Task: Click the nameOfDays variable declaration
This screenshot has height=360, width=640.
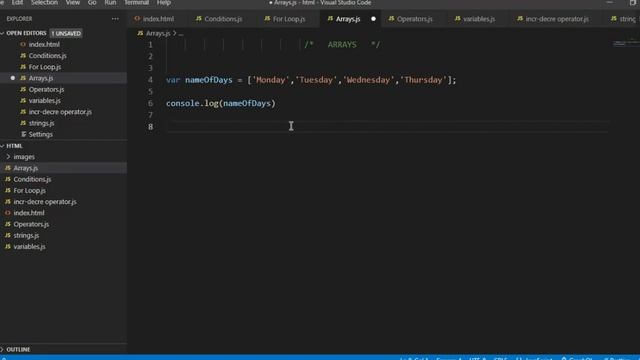Action: pyautogui.click(x=209, y=80)
